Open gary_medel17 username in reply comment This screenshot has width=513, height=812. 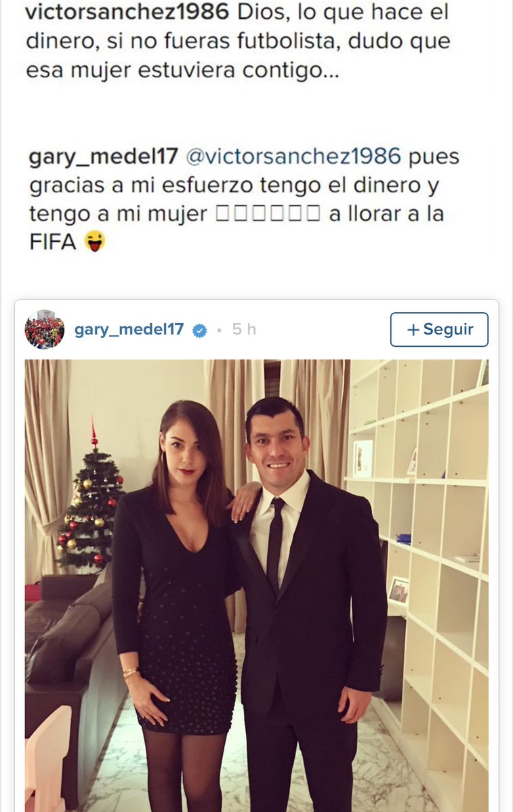(x=103, y=157)
